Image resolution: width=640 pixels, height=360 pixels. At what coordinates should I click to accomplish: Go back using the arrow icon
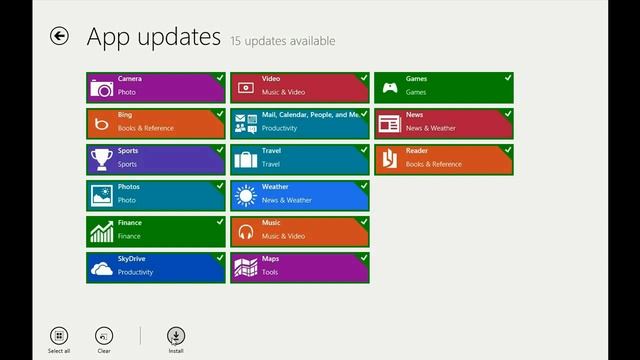[59, 36]
